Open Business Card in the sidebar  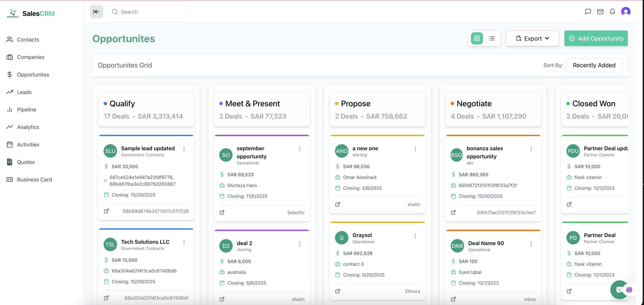34,179
